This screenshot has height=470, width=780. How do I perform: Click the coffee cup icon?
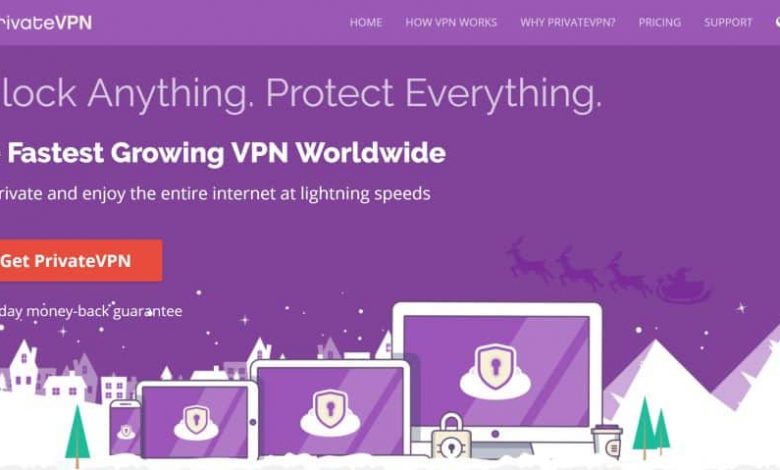coord(607,442)
